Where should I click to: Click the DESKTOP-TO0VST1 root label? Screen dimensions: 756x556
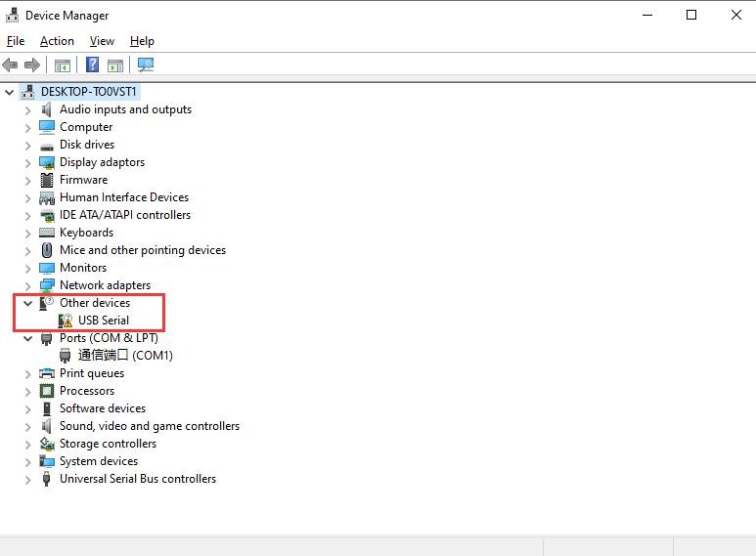[x=88, y=92]
